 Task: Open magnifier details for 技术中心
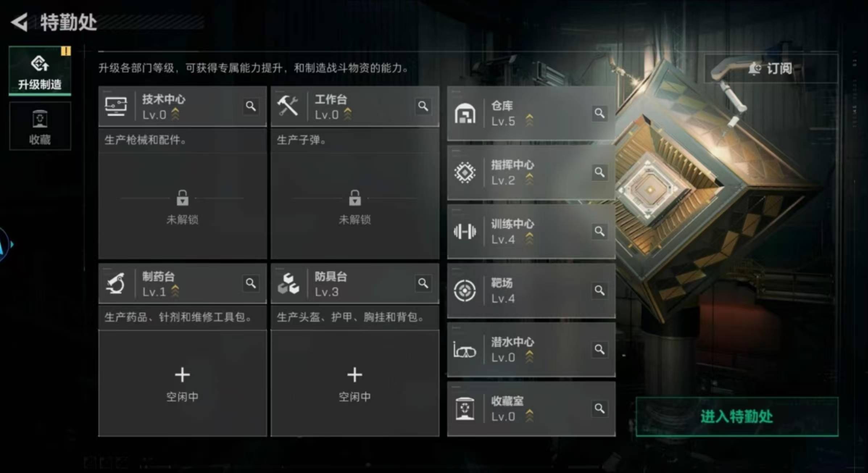(251, 106)
